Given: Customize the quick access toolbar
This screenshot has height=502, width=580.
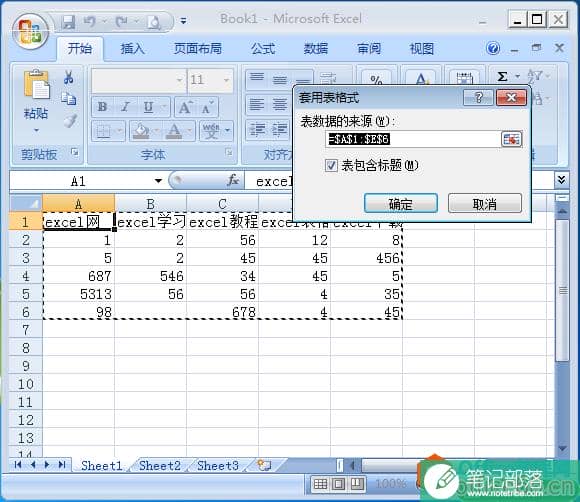Looking at the screenshot, I should 183,21.
